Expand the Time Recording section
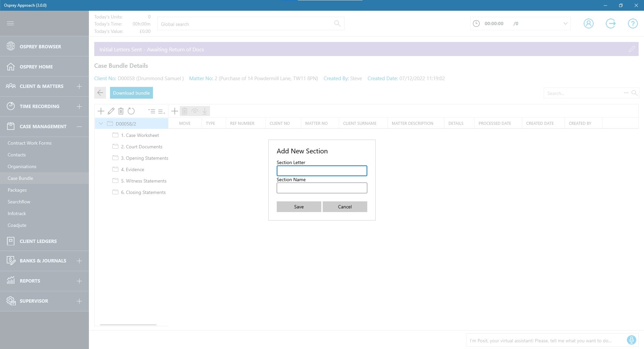 pos(79,106)
